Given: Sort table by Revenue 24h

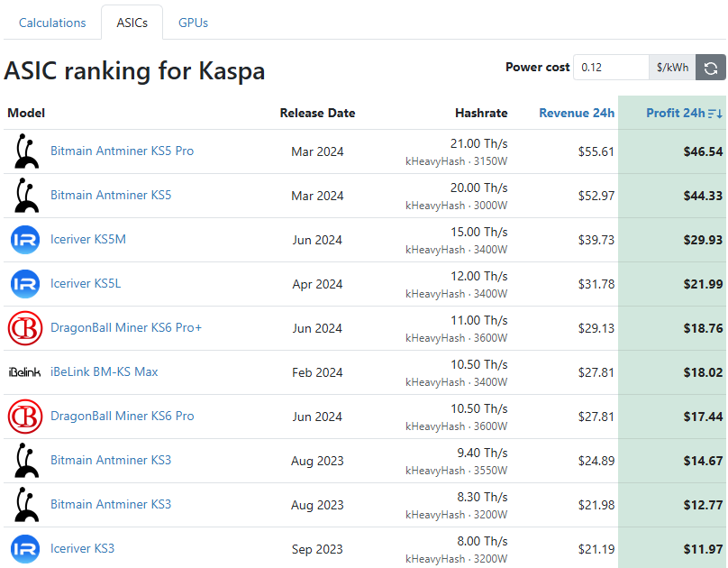Looking at the screenshot, I should pyautogui.click(x=577, y=114).
